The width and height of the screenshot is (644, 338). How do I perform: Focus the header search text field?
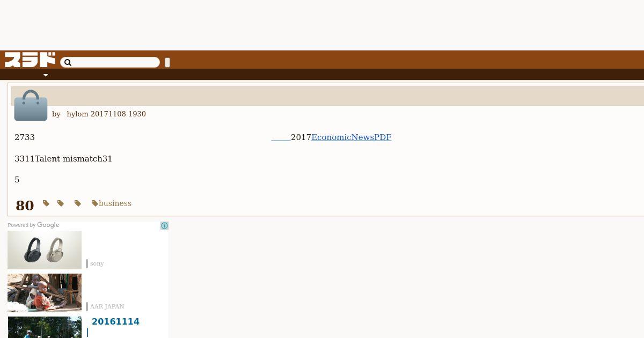110,63
